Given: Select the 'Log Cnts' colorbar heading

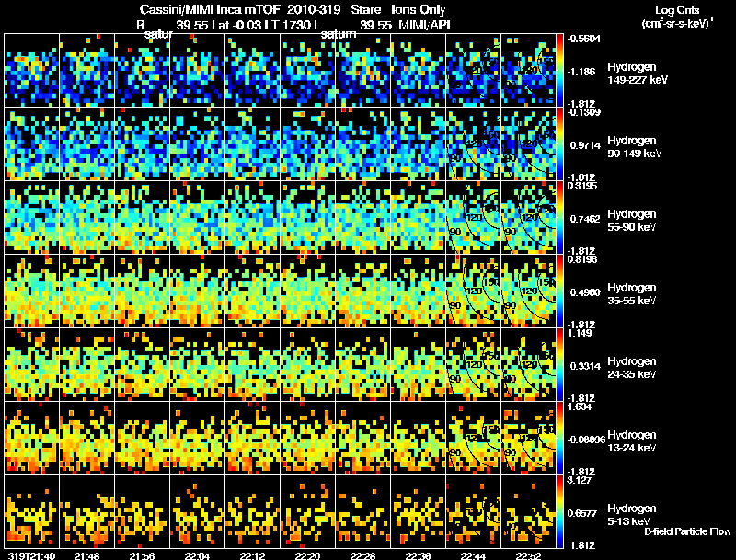Looking at the screenshot, I should [x=677, y=10].
